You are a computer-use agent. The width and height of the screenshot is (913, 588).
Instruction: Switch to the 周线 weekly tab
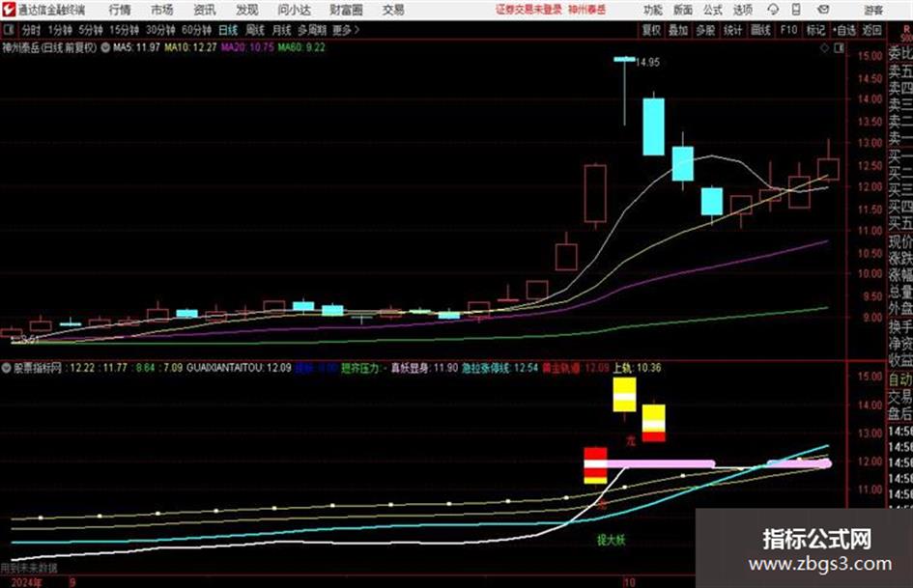tap(255, 30)
